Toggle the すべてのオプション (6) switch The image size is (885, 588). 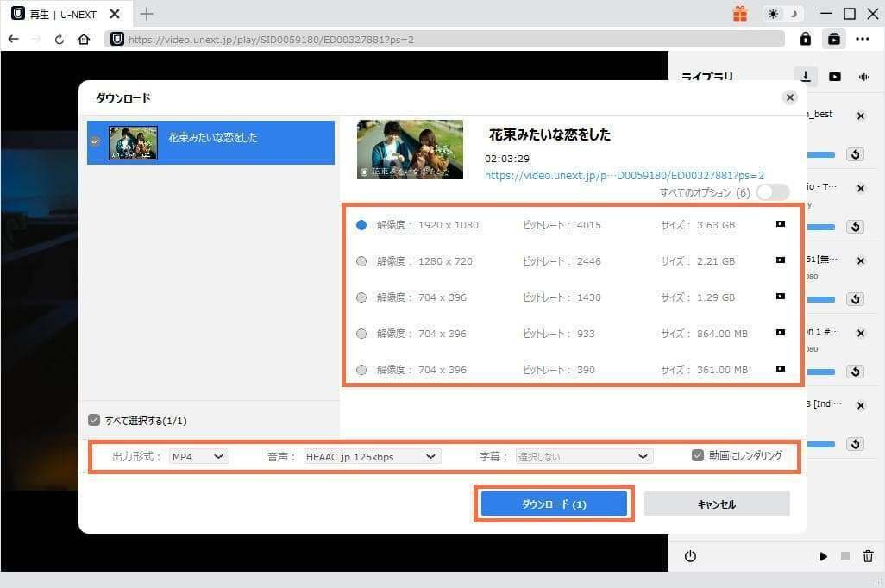click(x=773, y=192)
